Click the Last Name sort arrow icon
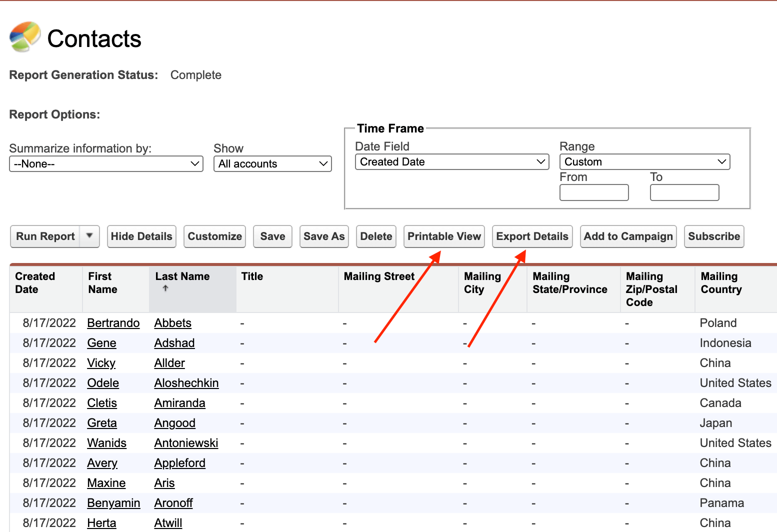 click(x=165, y=288)
